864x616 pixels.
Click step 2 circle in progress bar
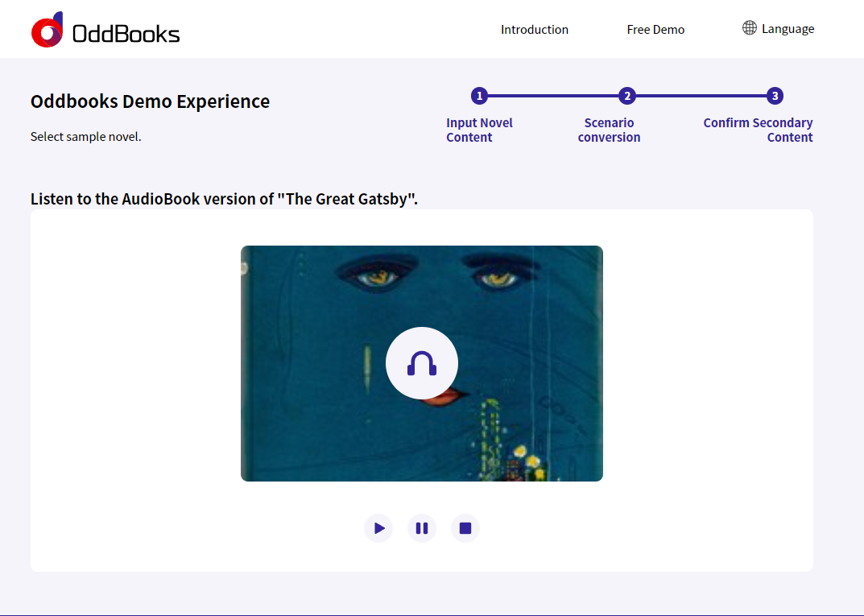point(627,96)
